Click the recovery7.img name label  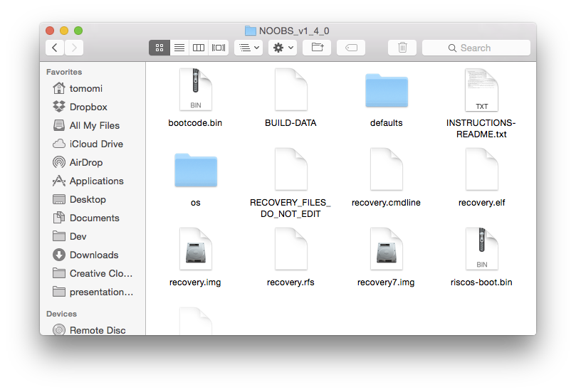coord(386,282)
